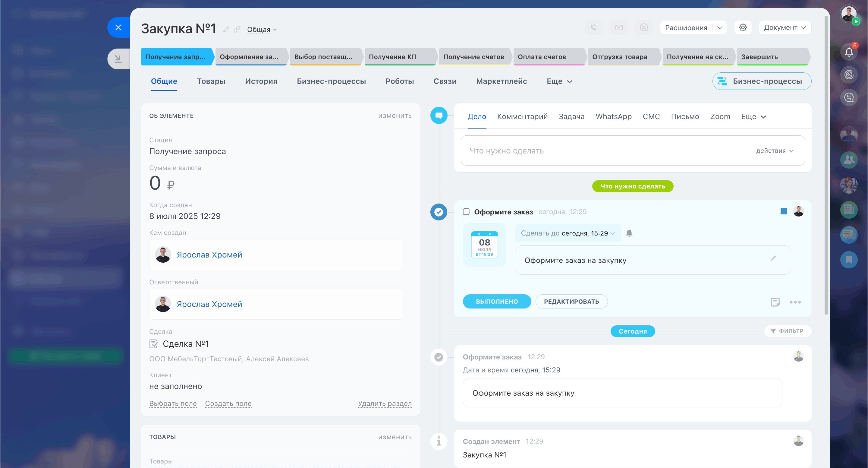Click the note icon on activity card

[775, 302]
